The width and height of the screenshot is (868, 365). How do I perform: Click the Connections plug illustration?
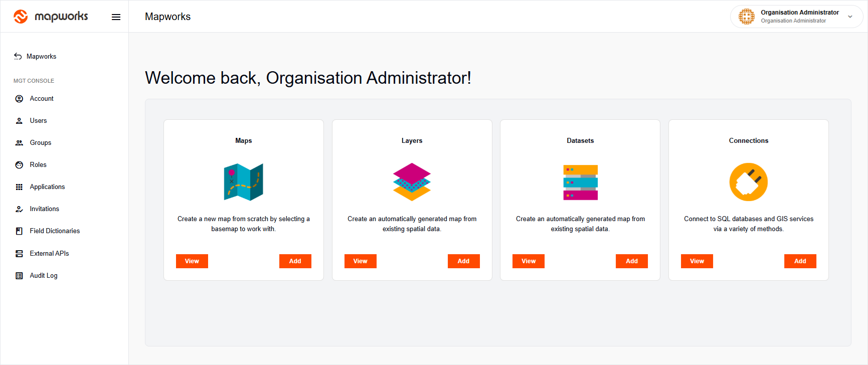(749, 182)
